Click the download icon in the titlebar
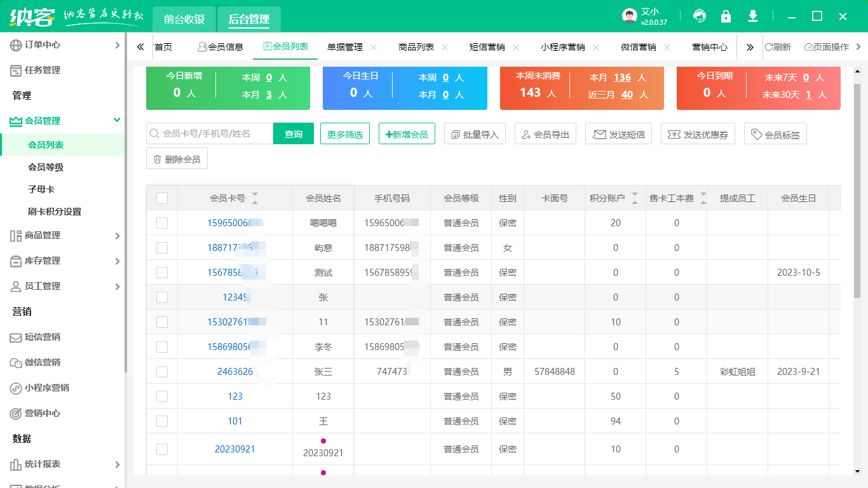 (x=752, y=16)
